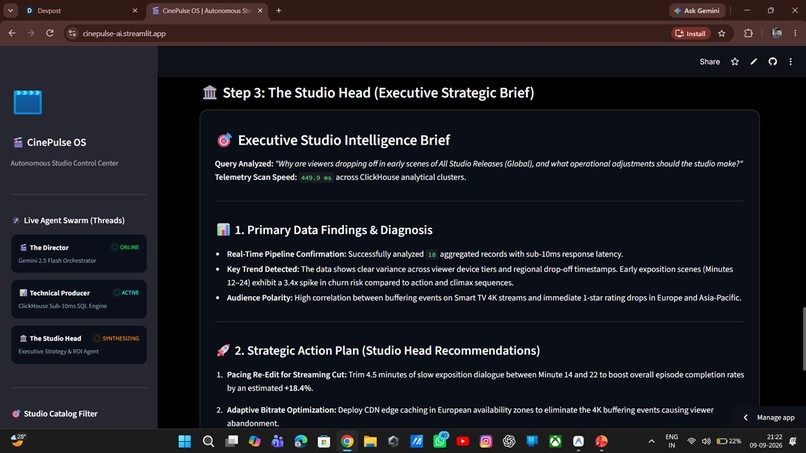Switch to the Devpost tab

pos(81,10)
